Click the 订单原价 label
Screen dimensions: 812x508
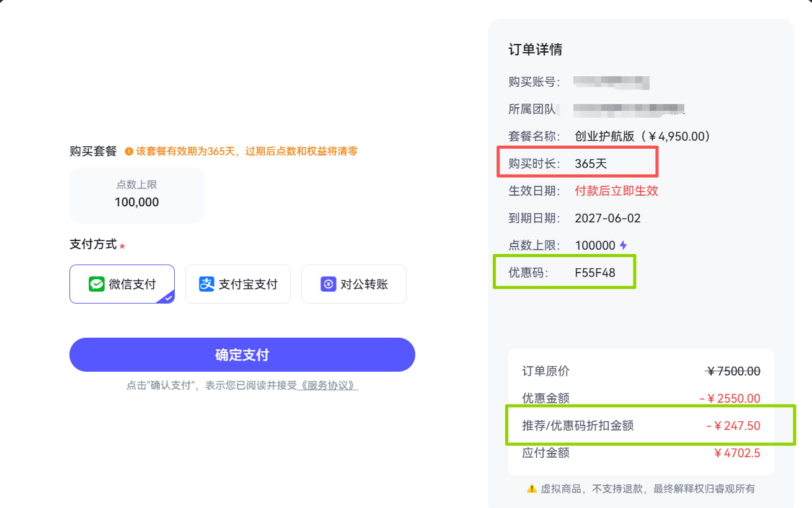[545, 371]
